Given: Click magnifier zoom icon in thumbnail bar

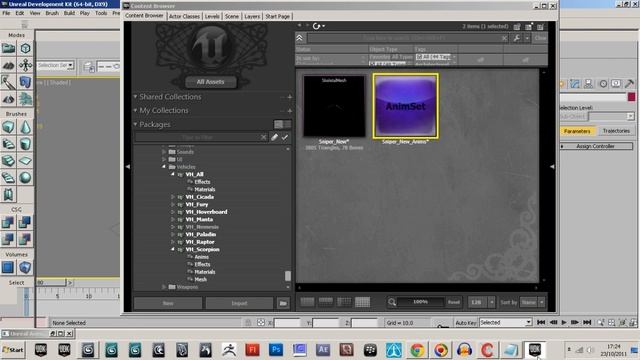Looking at the screenshot, I should pos(392,302).
